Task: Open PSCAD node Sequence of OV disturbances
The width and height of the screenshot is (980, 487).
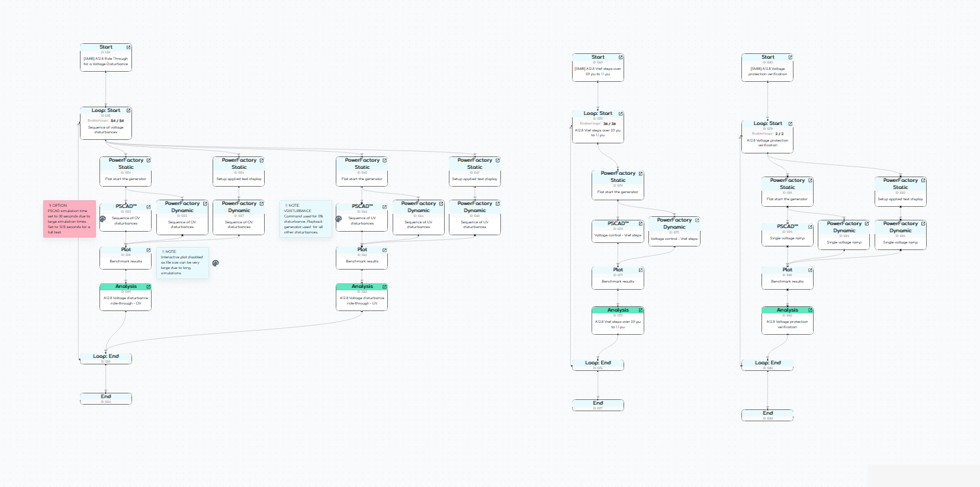Action: click(x=149, y=207)
